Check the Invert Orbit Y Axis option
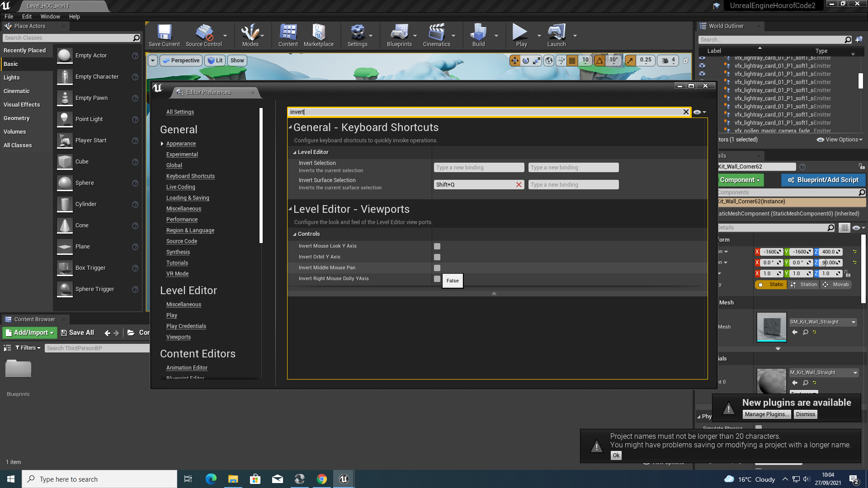 437,257
